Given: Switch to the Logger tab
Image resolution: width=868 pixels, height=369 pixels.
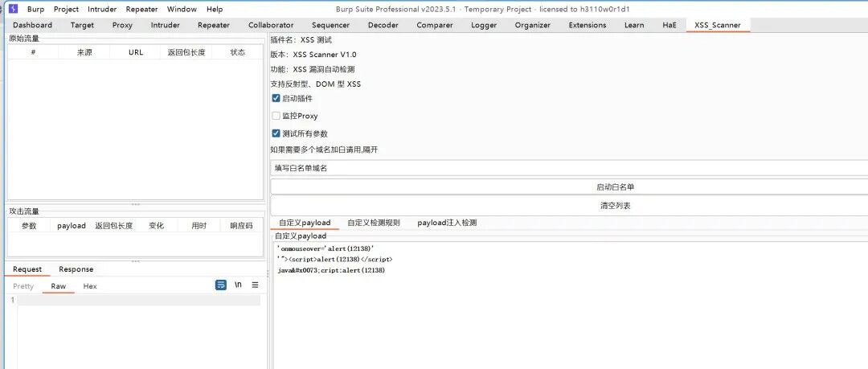Looking at the screenshot, I should click(x=484, y=25).
